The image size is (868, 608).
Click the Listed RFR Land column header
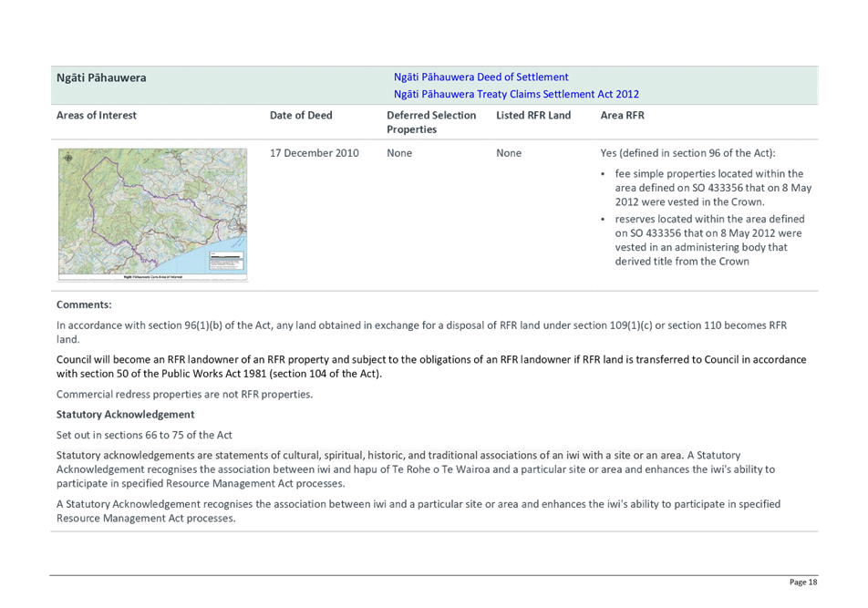533,116
